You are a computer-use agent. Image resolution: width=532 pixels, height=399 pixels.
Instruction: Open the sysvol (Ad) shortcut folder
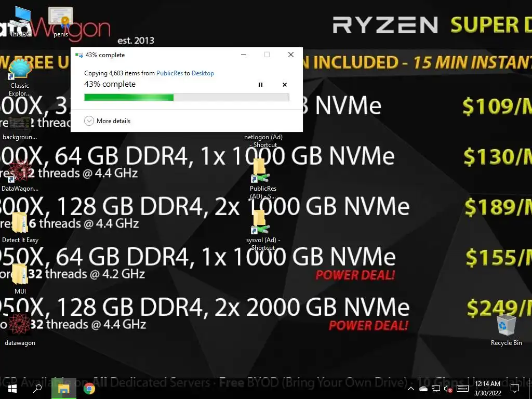pyautogui.click(x=263, y=231)
